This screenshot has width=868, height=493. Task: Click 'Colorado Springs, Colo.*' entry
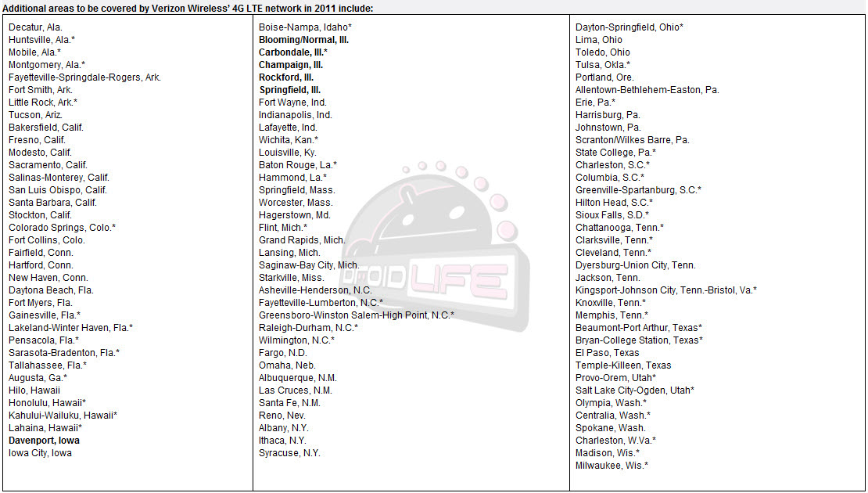(62, 228)
